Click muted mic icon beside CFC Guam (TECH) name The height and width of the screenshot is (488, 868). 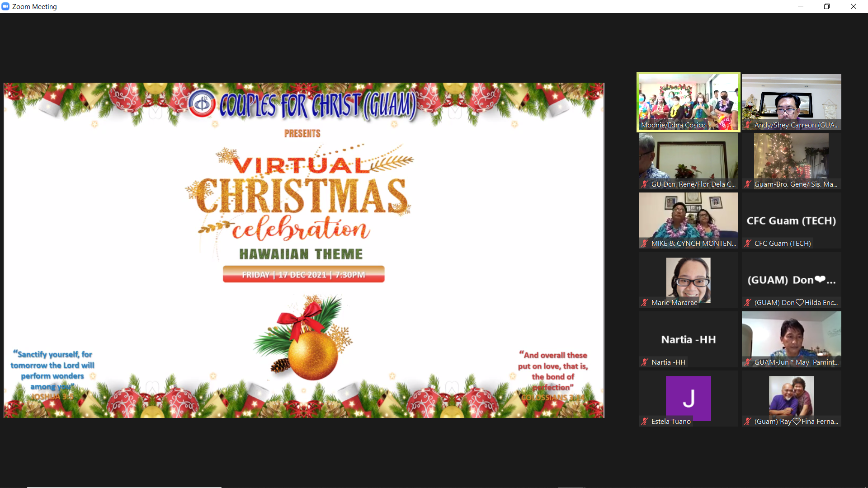point(748,244)
